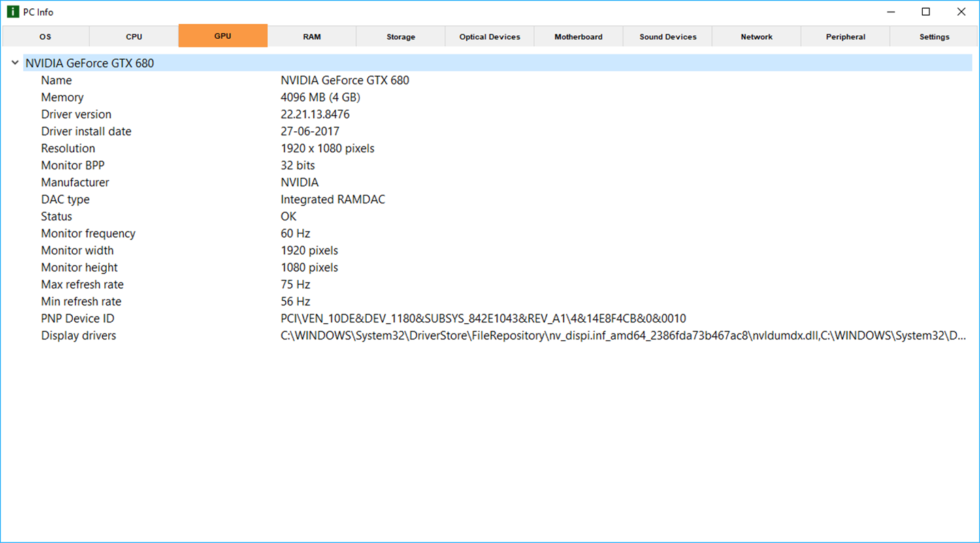Select the Min refresh rate label
The width and height of the screenshot is (980, 543).
(x=81, y=301)
